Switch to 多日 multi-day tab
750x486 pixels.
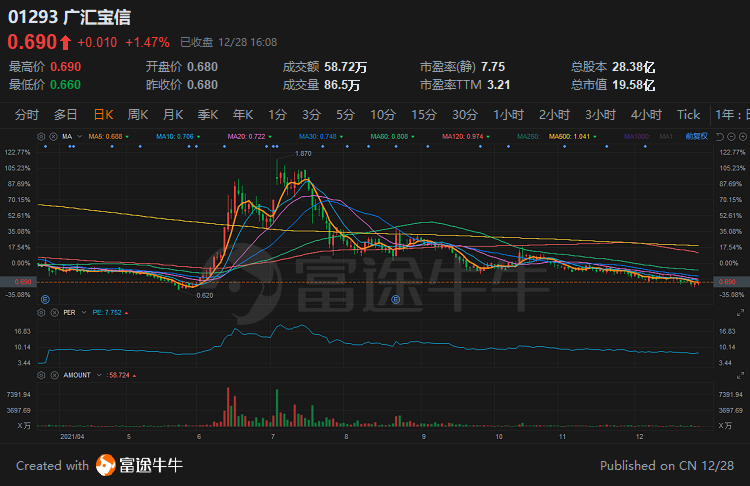click(x=66, y=115)
